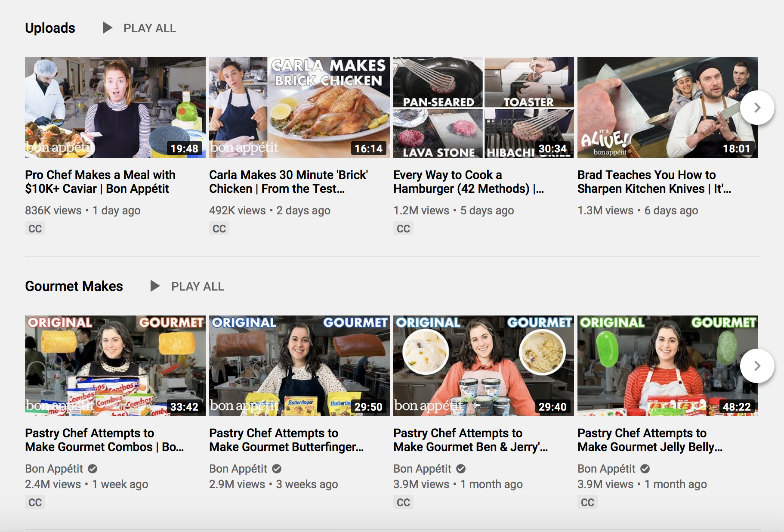Click the 33:42 duration badge
Viewport: 784px width, 532px height.
(184, 407)
